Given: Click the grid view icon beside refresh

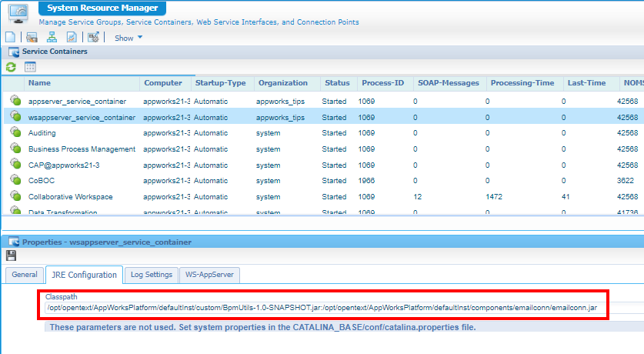Looking at the screenshot, I should click(x=30, y=67).
